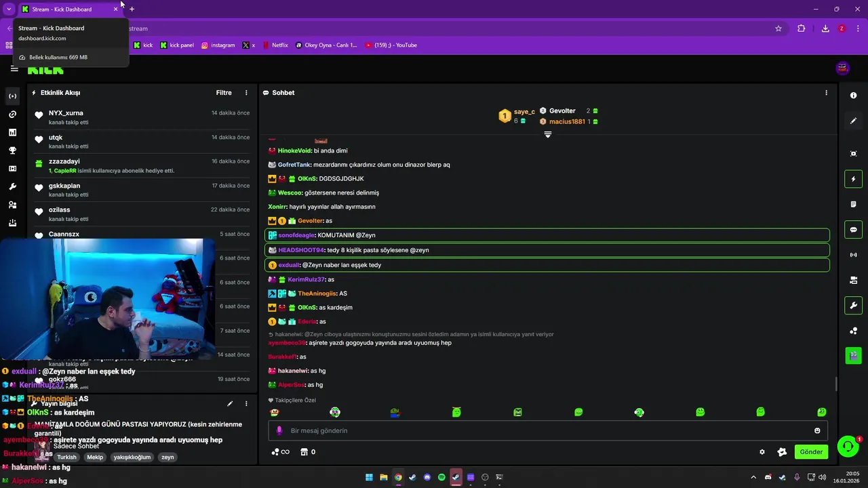Toggle the live signal panel icon in right strip
Screen dimensions: 868x488
click(853, 255)
